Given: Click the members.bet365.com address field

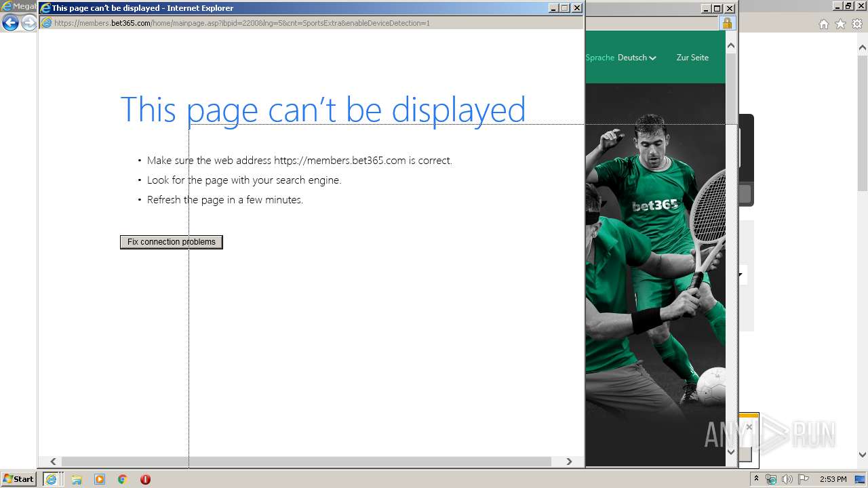Looking at the screenshot, I should click(312, 23).
